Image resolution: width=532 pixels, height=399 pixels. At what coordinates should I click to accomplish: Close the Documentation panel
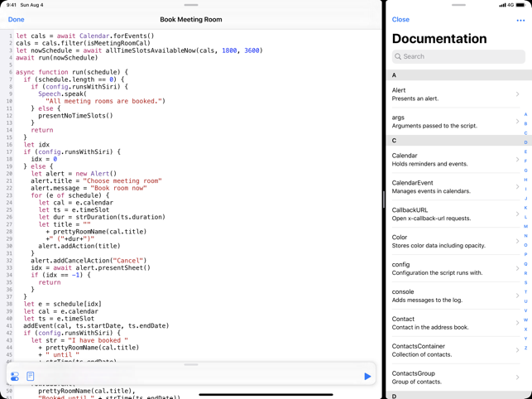[400, 19]
